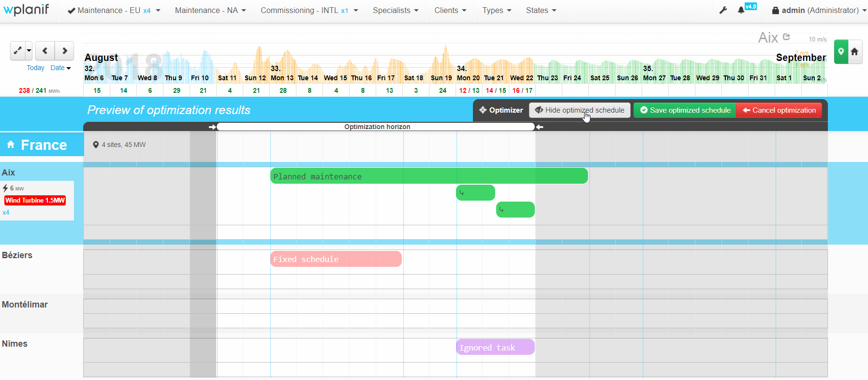868x380 pixels.
Task: Click the green map pin view button
Action: tap(841, 52)
